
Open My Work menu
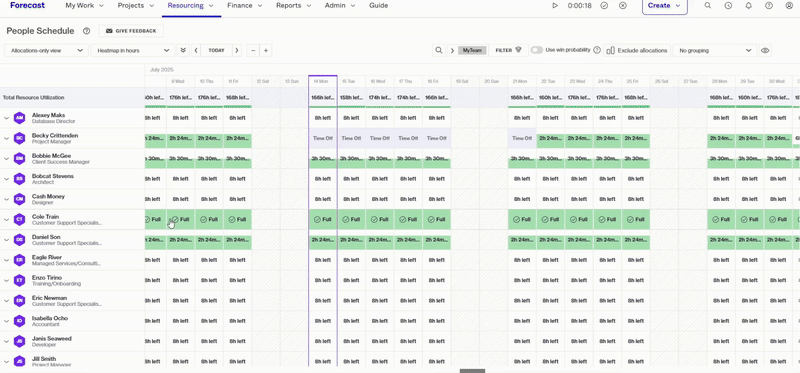tap(84, 6)
